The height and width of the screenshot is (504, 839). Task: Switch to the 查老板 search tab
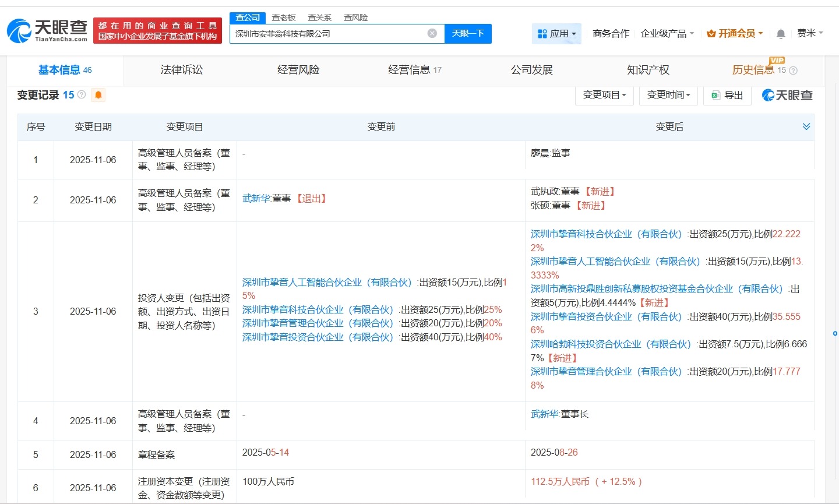point(284,17)
